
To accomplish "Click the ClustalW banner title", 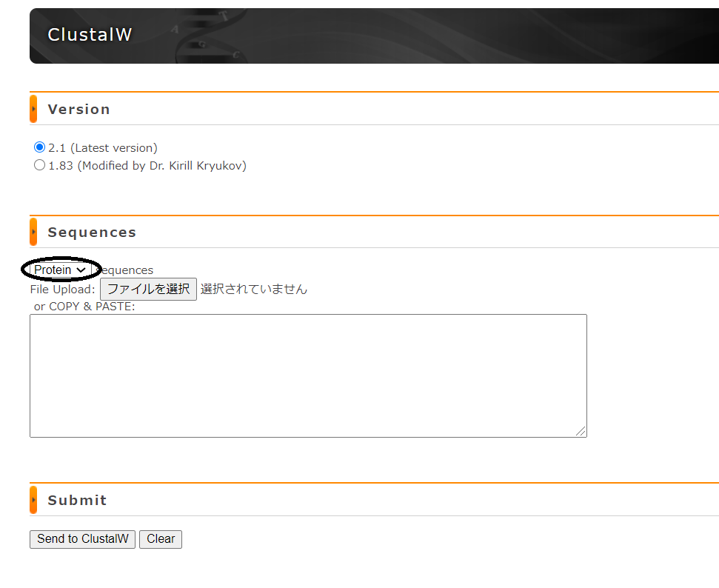I will 90,35.
